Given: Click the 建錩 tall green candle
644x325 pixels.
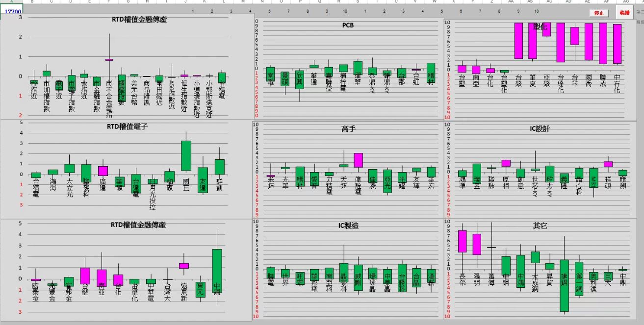Looking at the screenshot, I should 564,286.
